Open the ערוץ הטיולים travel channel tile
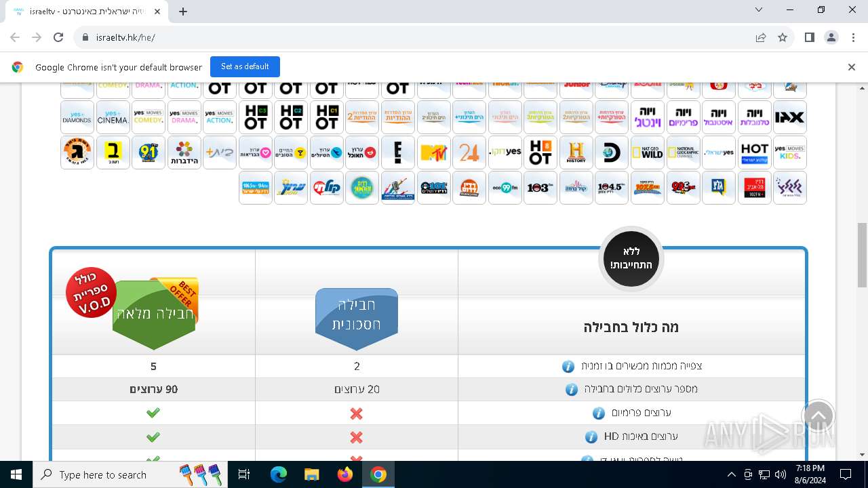Image resolution: width=868 pixels, height=488 pixels. click(326, 152)
